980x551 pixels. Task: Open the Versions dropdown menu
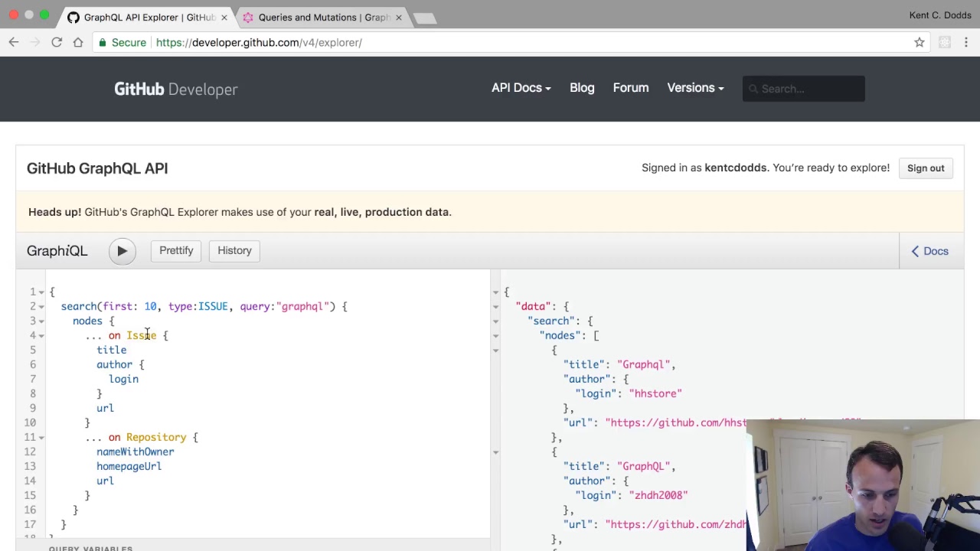pos(695,88)
